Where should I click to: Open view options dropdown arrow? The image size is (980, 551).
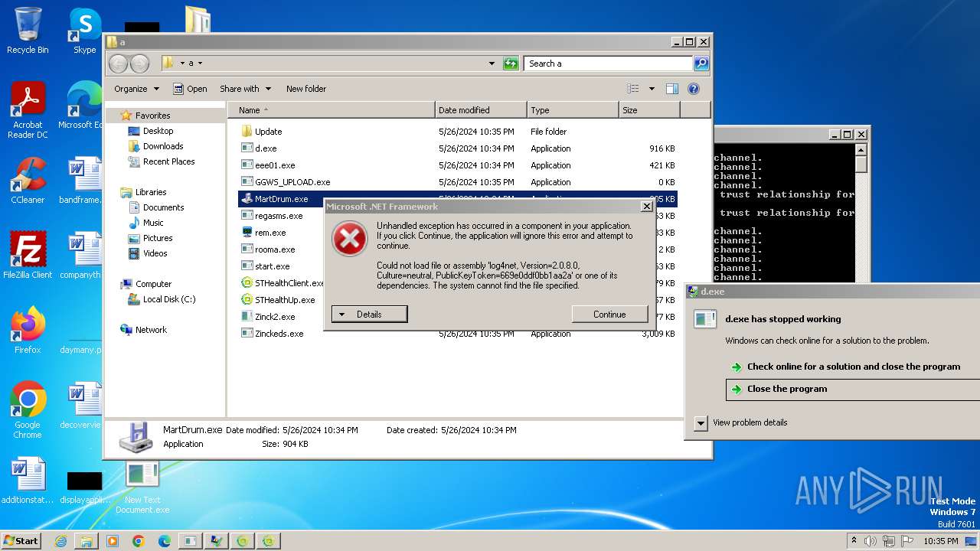coord(652,89)
